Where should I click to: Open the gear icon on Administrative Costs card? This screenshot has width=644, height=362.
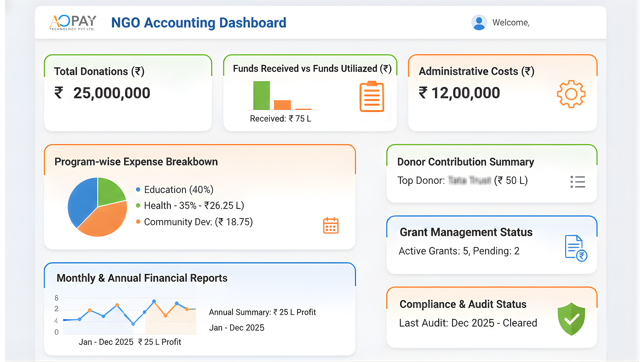pyautogui.click(x=571, y=94)
